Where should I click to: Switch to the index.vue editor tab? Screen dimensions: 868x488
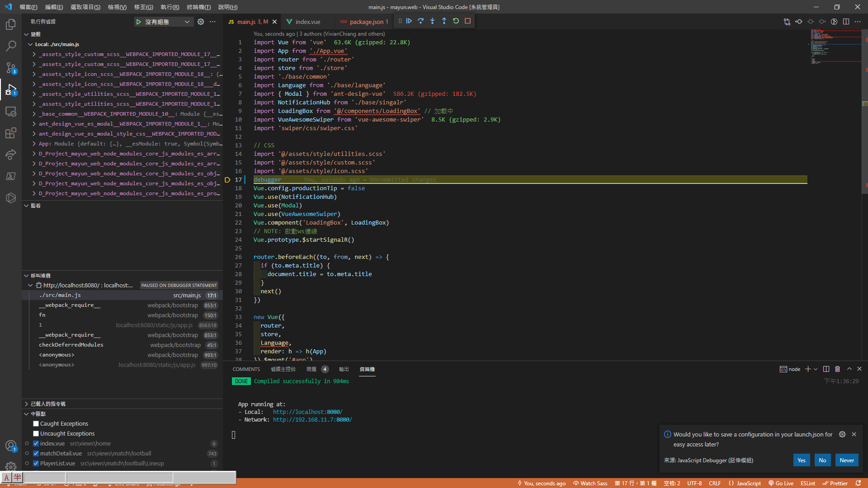[x=307, y=22]
